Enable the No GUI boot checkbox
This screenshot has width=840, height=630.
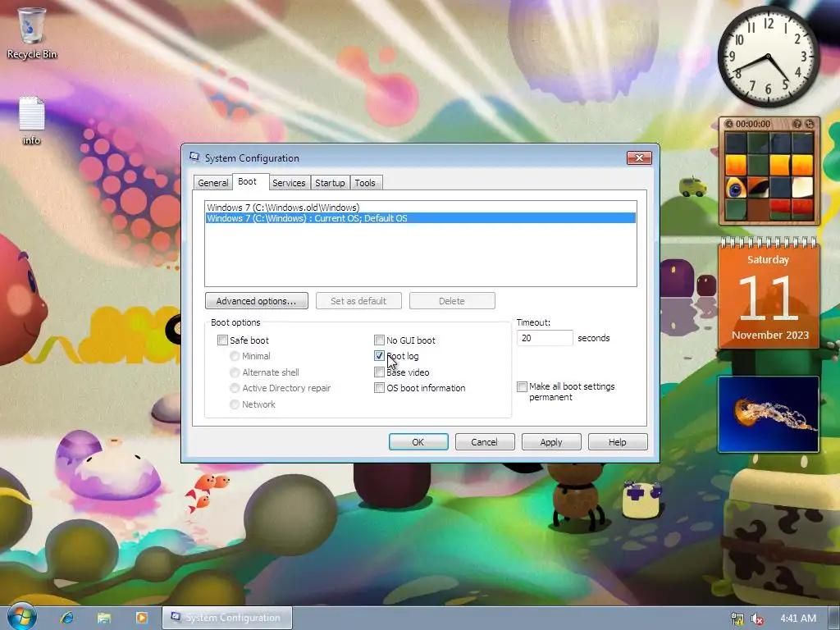[x=379, y=340]
